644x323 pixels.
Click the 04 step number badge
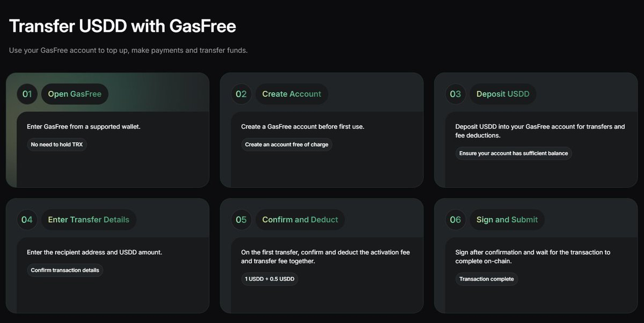click(27, 220)
